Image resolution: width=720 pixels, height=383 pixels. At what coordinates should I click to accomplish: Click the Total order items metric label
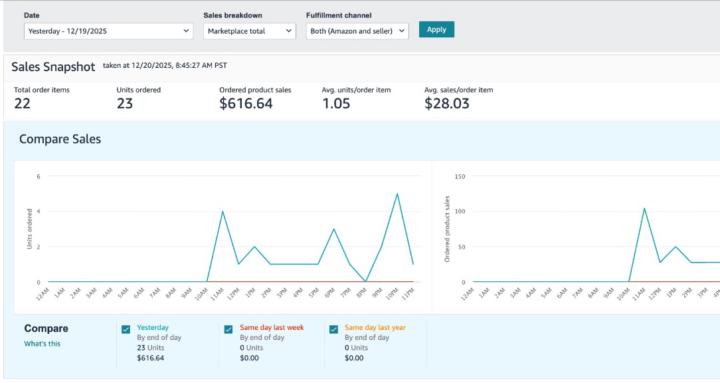[x=41, y=90]
